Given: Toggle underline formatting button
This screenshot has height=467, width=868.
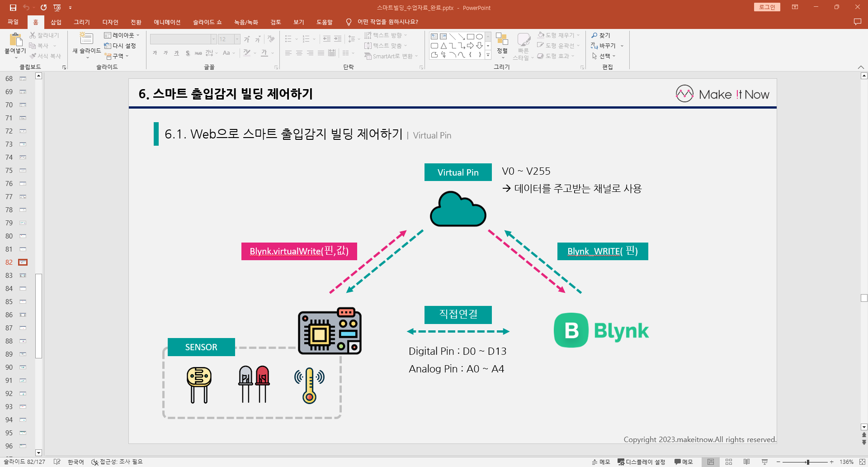Looking at the screenshot, I should point(176,53).
